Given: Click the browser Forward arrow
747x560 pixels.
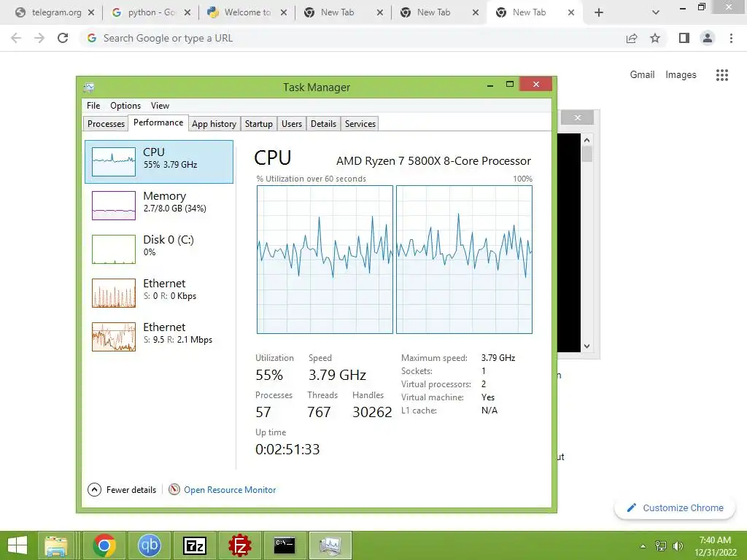Looking at the screenshot, I should [x=39, y=38].
